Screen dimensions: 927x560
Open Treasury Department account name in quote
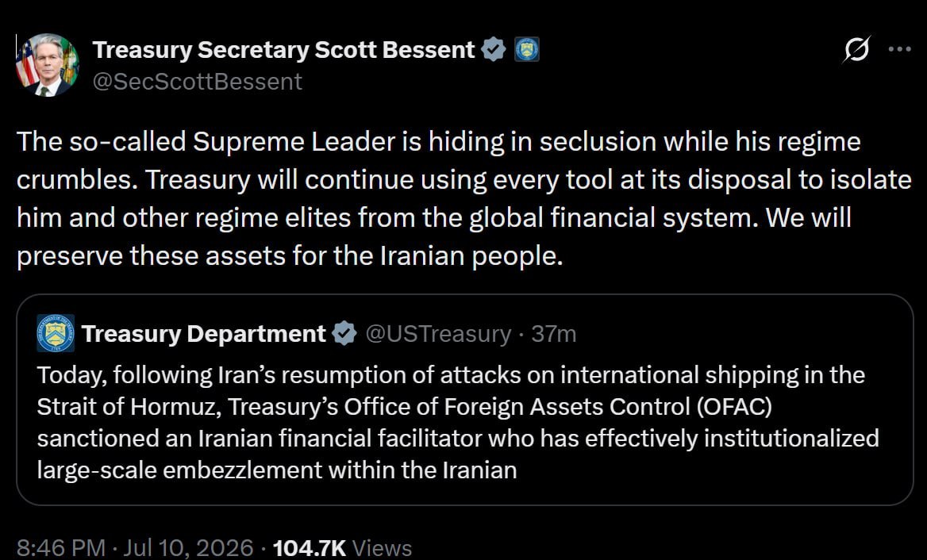(204, 334)
